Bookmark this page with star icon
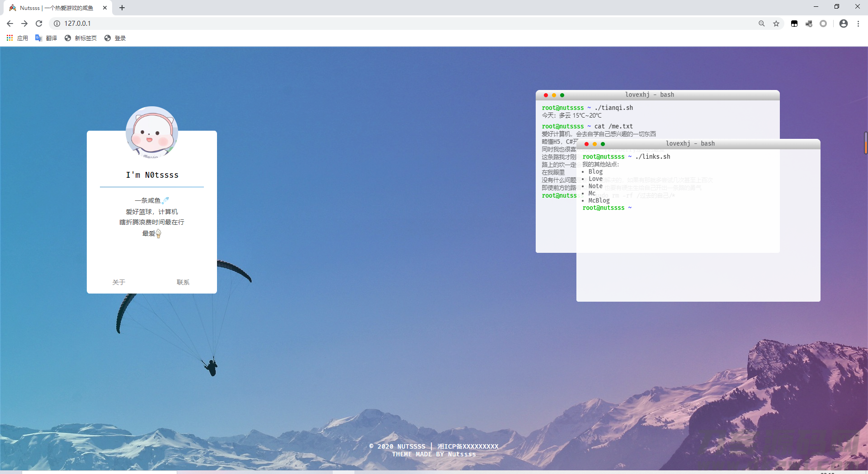The width and height of the screenshot is (868, 474). (776, 24)
